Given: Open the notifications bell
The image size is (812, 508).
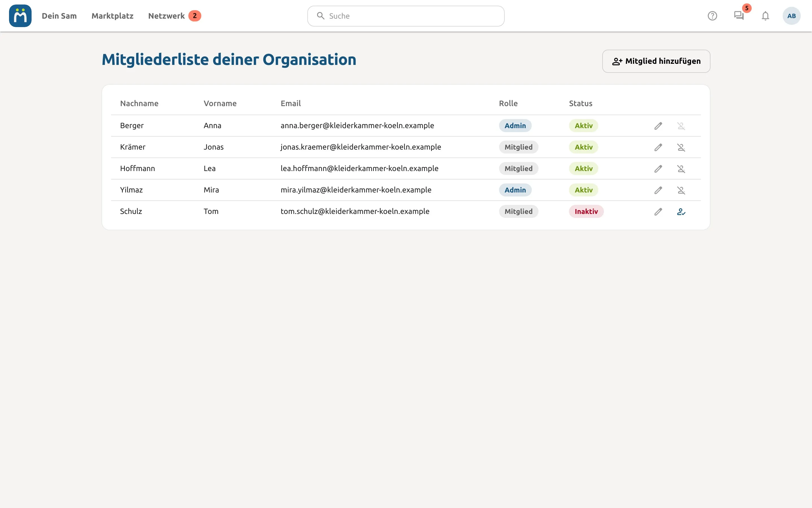Looking at the screenshot, I should [765, 16].
